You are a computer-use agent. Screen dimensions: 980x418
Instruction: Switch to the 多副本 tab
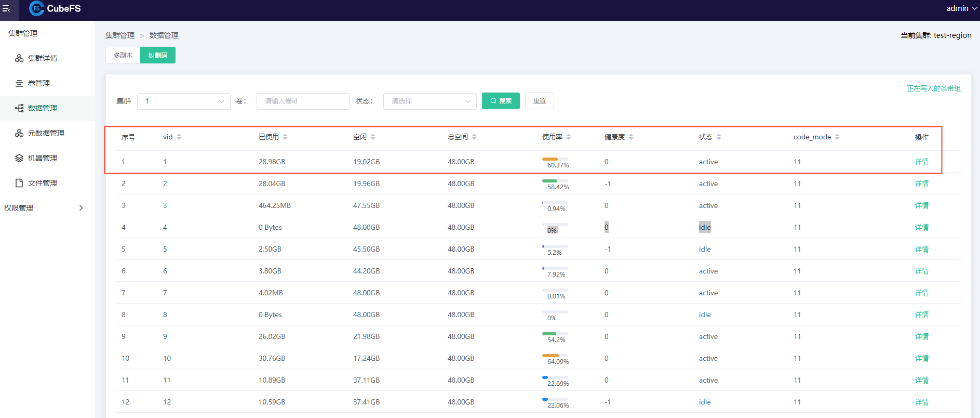pos(123,55)
